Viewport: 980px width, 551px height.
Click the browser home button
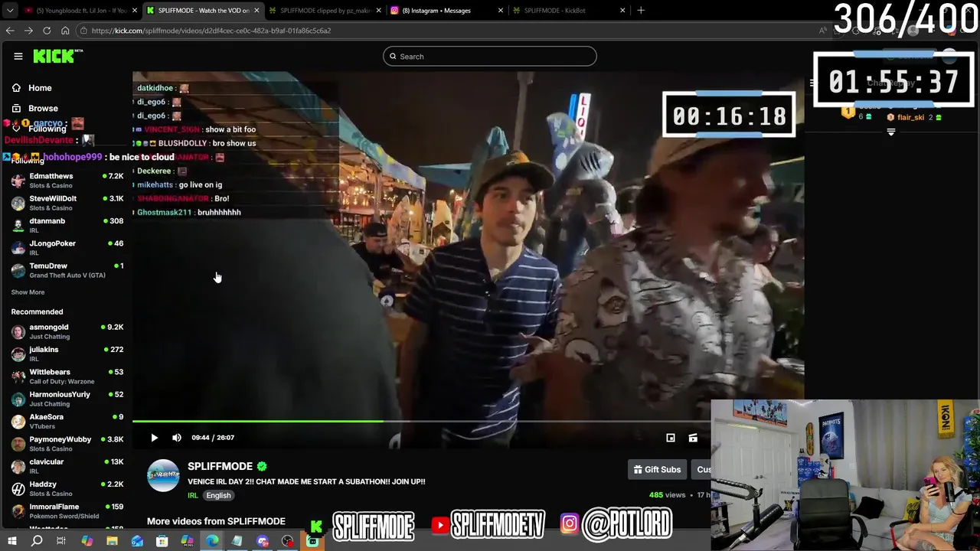click(65, 31)
